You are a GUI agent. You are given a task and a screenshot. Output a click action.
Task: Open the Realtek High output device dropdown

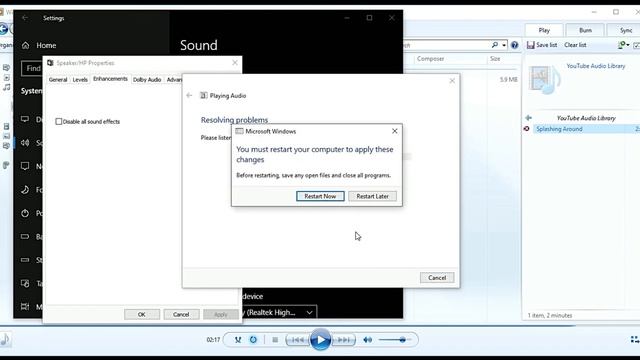280,313
